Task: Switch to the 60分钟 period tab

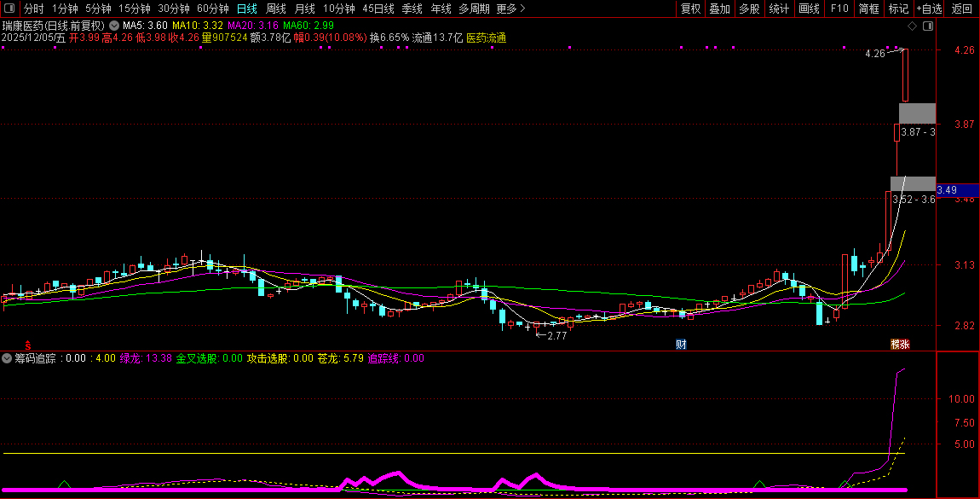Action: (x=213, y=9)
